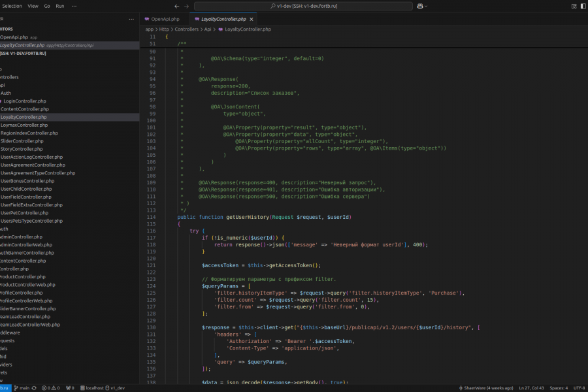
Task: Open the Explorer panel more actions ellipsis
Action: tap(132, 19)
